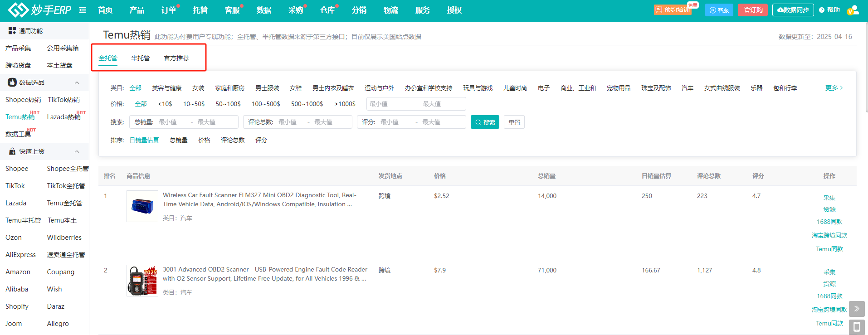Toggle the hamburger sidebar menu icon

tap(83, 10)
